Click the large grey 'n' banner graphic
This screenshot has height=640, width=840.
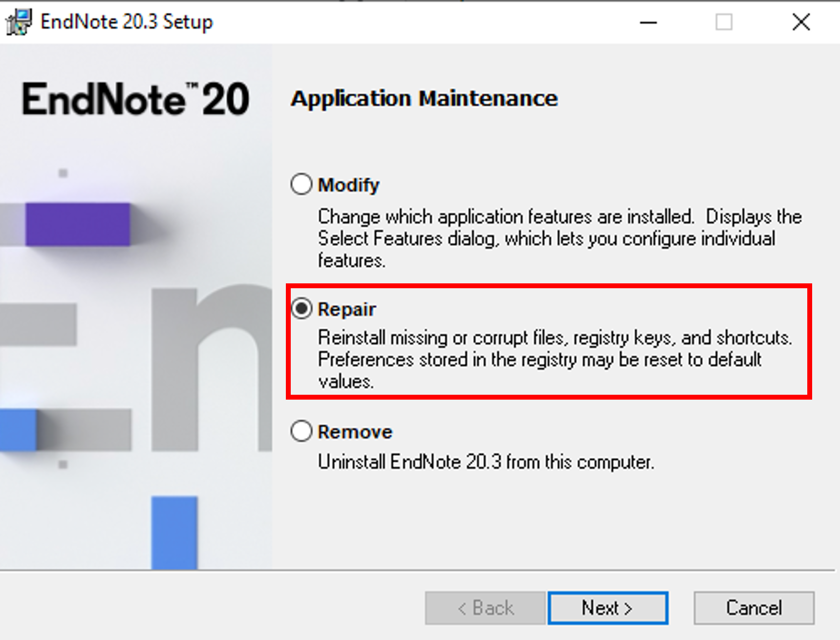pyautogui.click(x=211, y=367)
